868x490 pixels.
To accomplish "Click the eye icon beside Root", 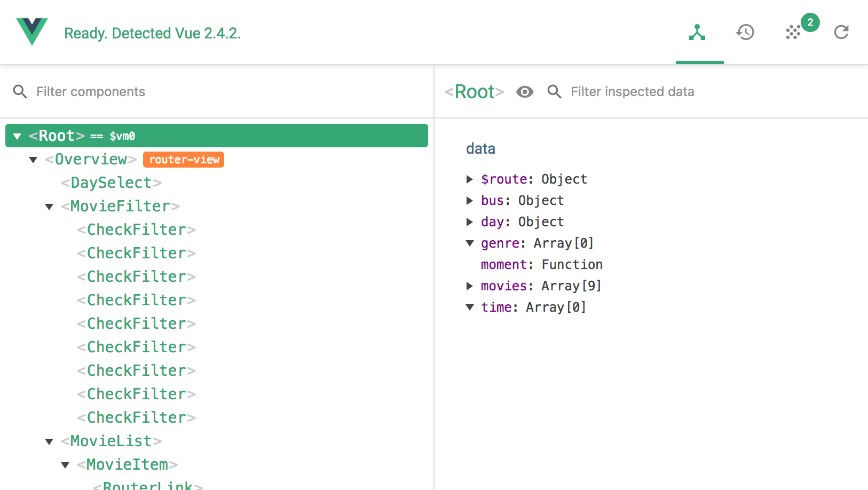I will click(x=525, y=92).
